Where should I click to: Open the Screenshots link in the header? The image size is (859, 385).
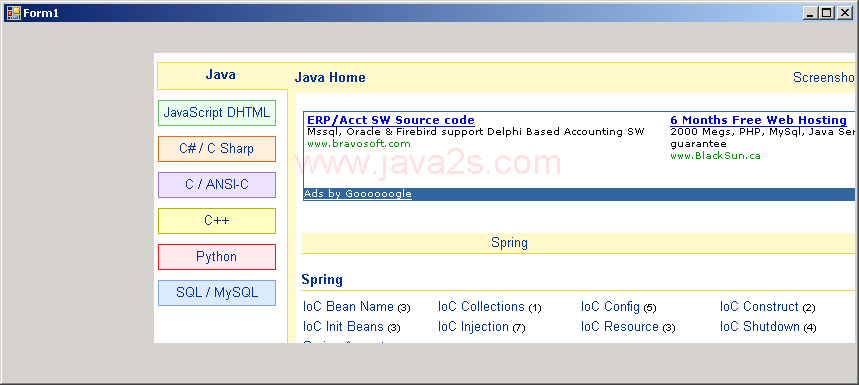(823, 78)
